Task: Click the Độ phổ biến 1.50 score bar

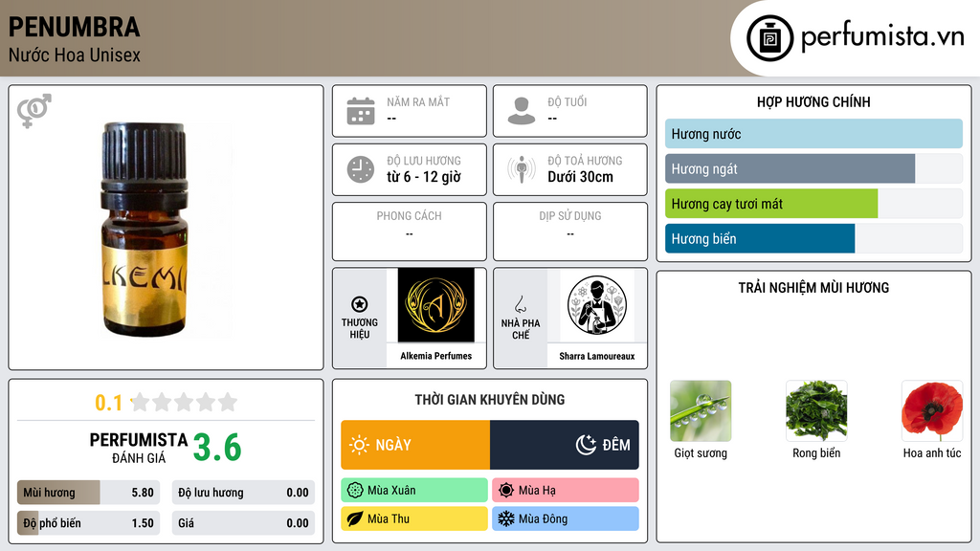Action: [89, 523]
